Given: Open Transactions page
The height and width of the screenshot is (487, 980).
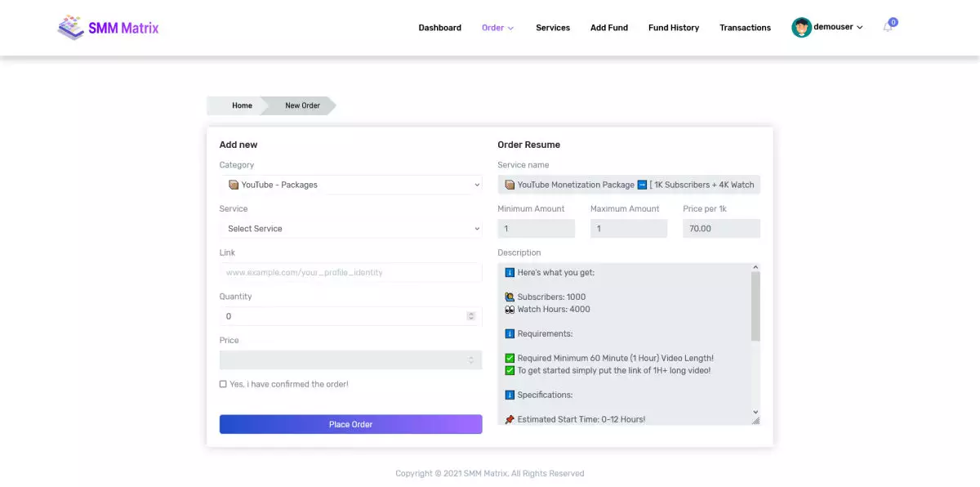Looking at the screenshot, I should coord(745,28).
